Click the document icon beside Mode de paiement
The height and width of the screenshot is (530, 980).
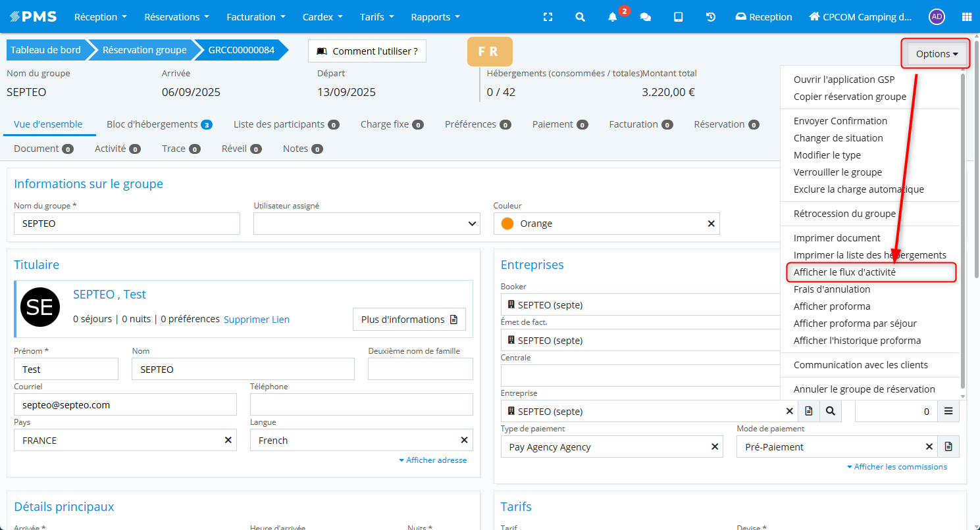tap(948, 446)
